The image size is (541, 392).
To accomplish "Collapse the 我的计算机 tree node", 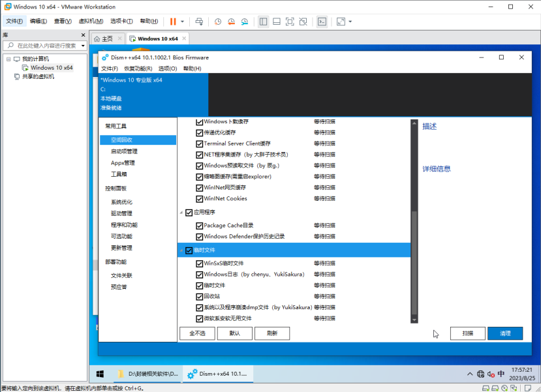I will [8, 59].
